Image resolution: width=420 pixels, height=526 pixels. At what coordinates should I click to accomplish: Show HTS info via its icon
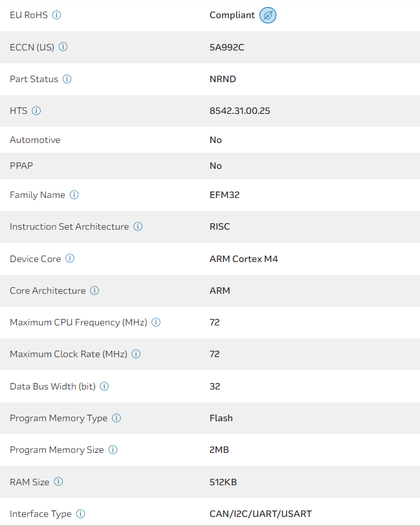[36, 111]
